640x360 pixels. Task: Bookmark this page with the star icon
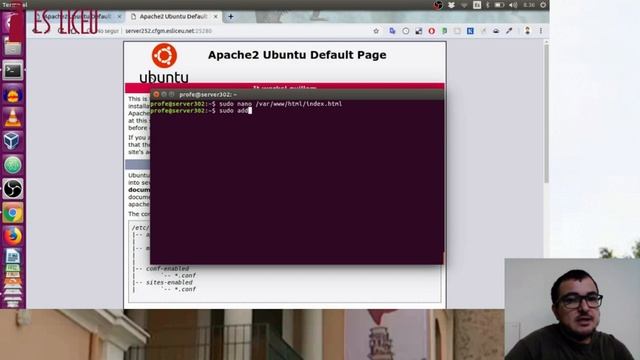point(376,31)
